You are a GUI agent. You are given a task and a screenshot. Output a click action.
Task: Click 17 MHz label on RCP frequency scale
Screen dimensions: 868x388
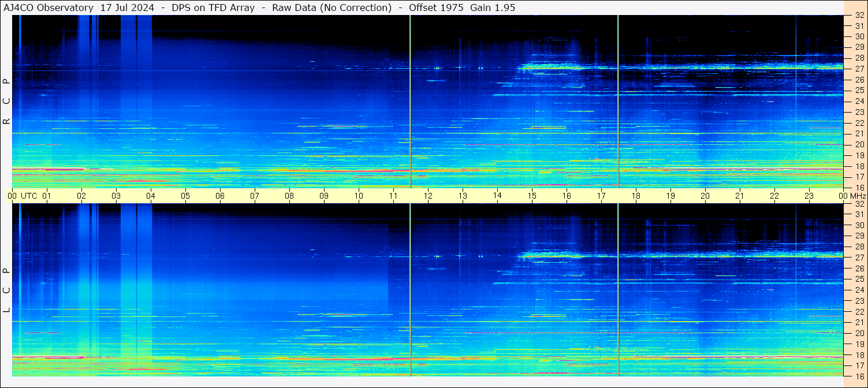tap(859, 177)
